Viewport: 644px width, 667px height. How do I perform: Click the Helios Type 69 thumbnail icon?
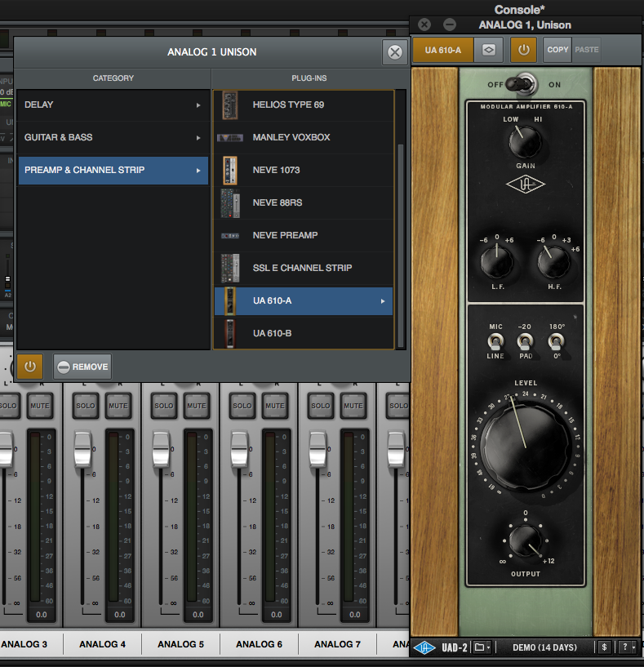point(230,105)
